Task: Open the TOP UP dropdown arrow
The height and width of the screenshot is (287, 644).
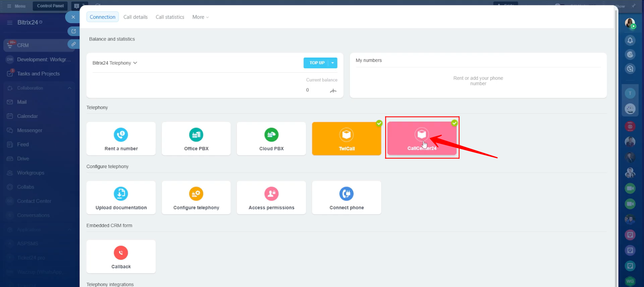Action: click(x=333, y=63)
